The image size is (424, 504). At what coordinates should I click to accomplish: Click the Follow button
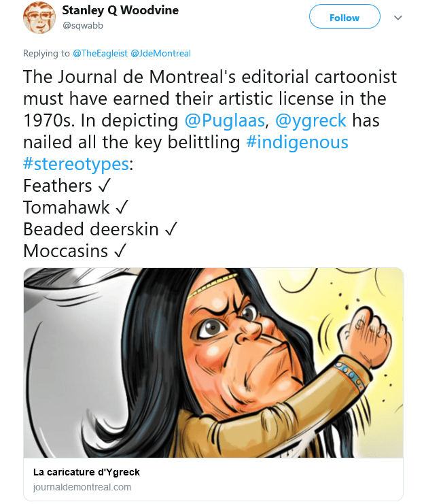tap(344, 18)
